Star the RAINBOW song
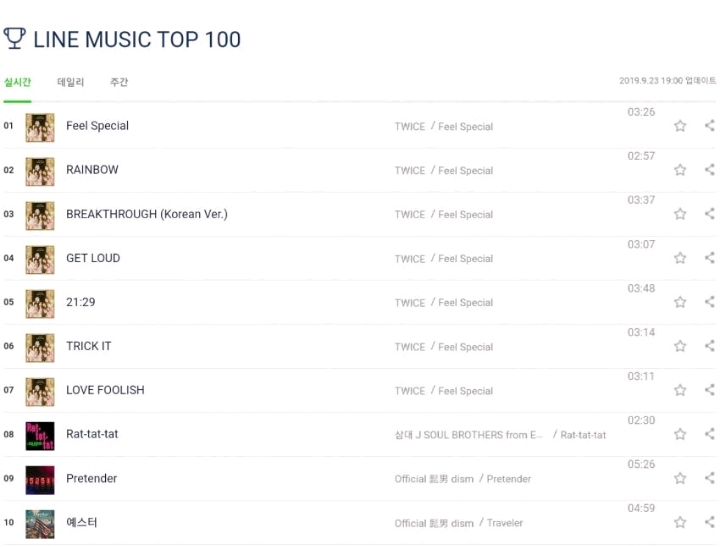Screen dimensions: 720x547 click(680, 170)
